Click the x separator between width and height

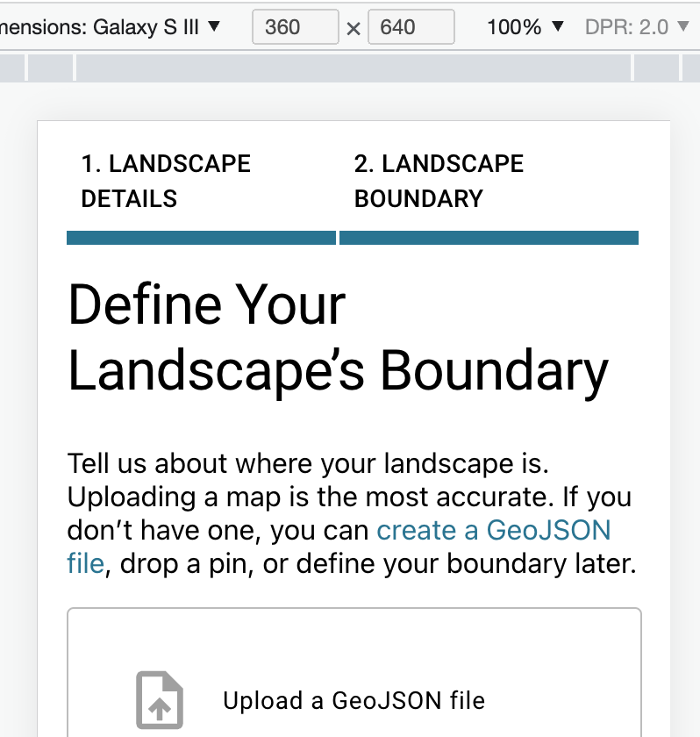(354, 27)
